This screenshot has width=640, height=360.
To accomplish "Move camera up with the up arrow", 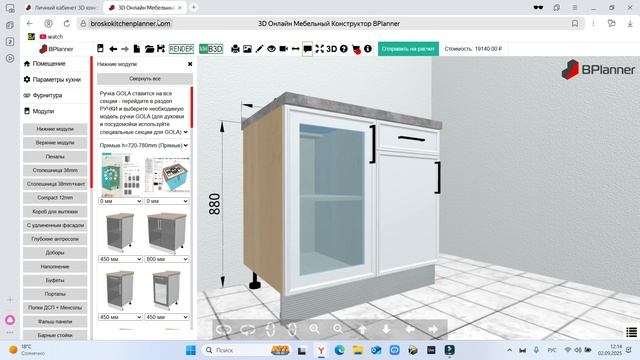I will (x=362, y=329).
